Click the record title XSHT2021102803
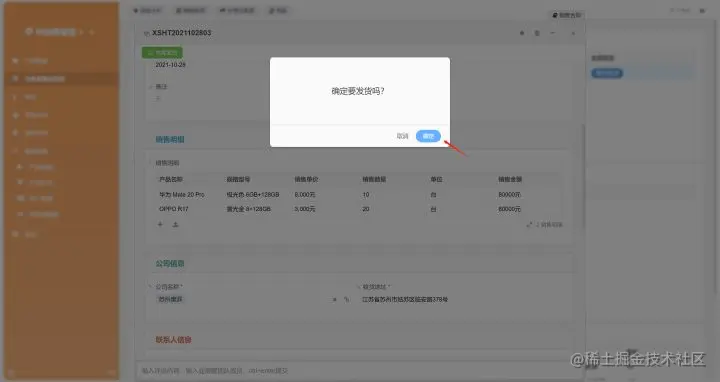This screenshot has width=720, height=382. (181, 33)
